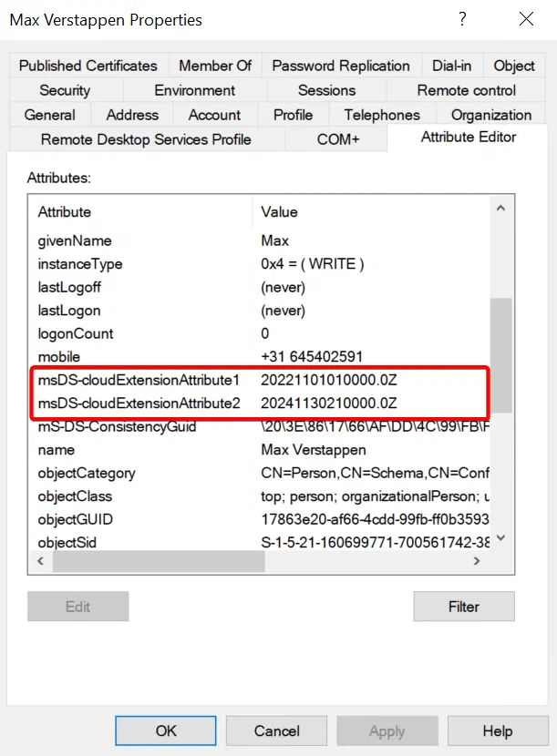
Task: Open the Organization tab
Action: tap(491, 115)
